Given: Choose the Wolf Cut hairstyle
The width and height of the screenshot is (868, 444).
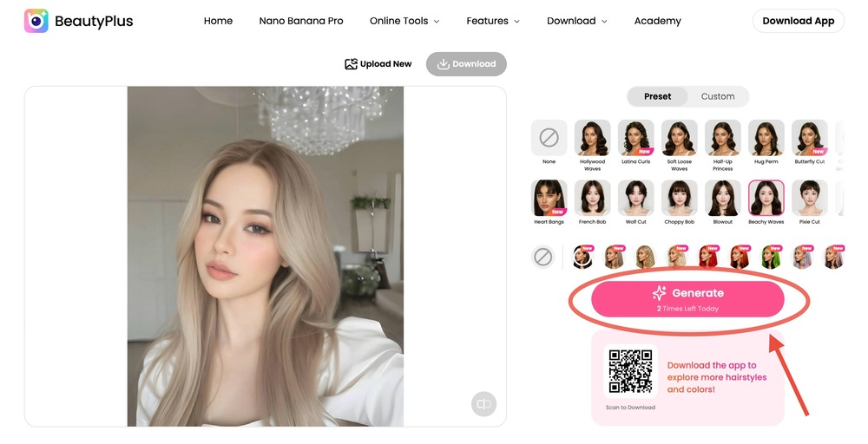Looking at the screenshot, I should [x=636, y=198].
